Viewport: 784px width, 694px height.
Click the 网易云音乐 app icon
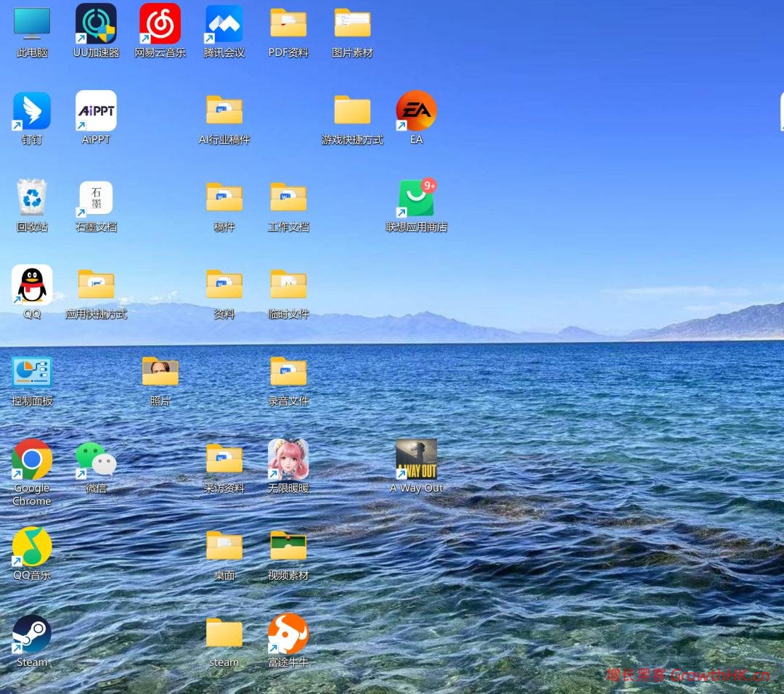click(160, 23)
